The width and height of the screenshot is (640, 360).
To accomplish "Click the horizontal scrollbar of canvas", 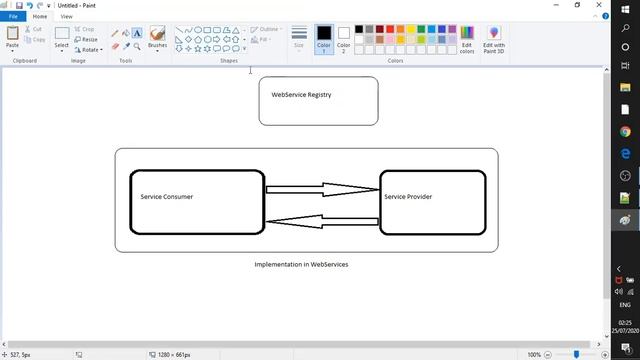I will 299,344.
